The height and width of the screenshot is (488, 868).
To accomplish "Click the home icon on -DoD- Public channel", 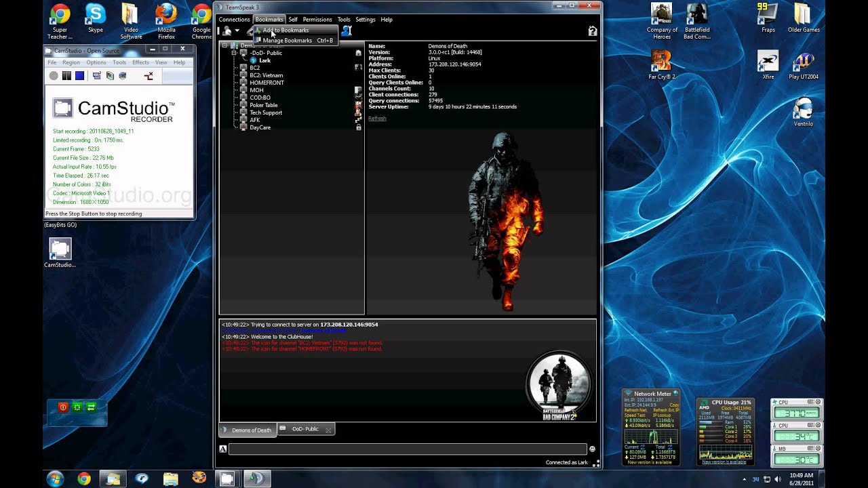I will (x=358, y=53).
